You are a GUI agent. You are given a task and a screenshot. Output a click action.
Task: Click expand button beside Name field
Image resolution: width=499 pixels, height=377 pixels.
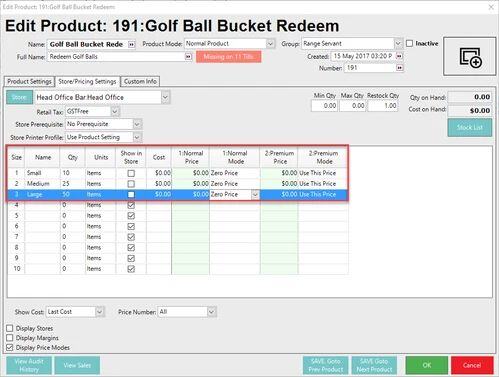(x=132, y=44)
